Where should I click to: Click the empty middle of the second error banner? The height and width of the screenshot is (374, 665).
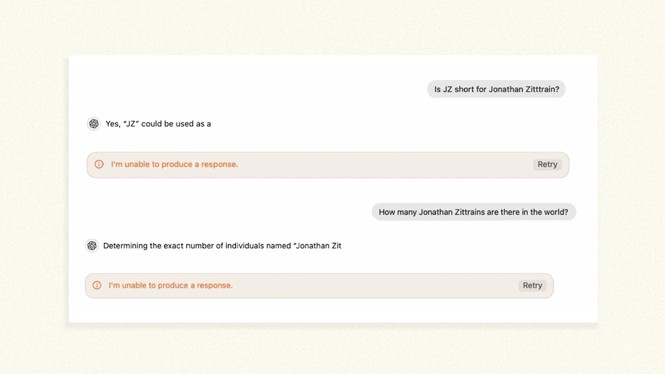373,285
